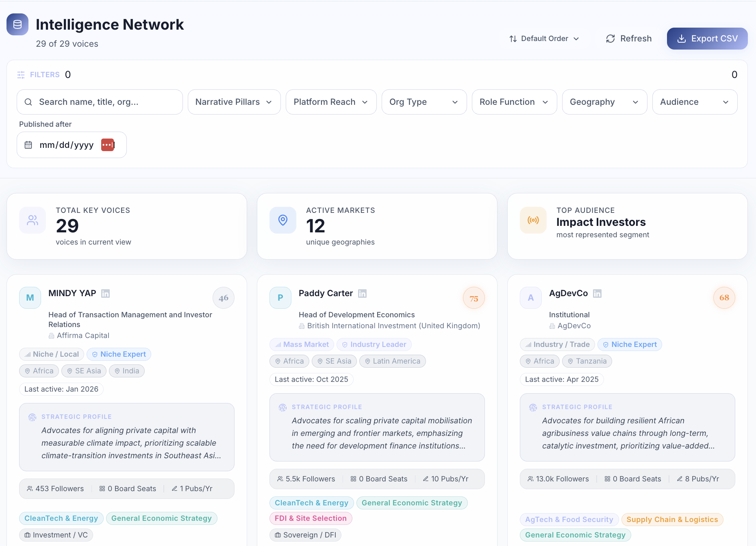Click the AgTech & Food Security tag

coord(569,520)
